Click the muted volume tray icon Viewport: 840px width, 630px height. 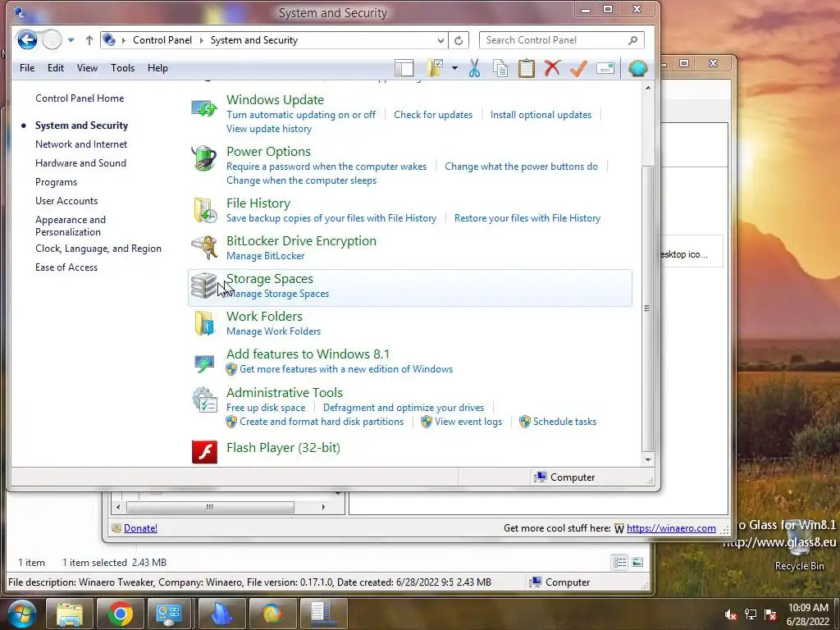(730, 614)
